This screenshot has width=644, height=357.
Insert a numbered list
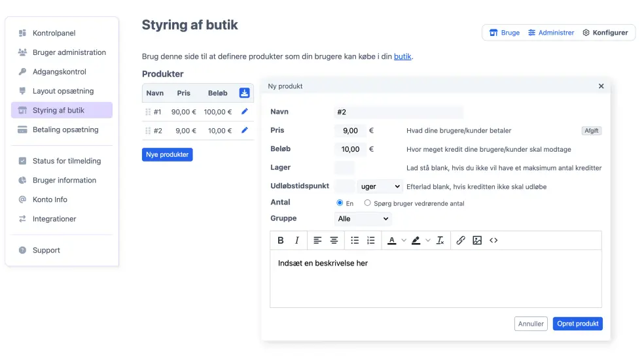(x=371, y=241)
